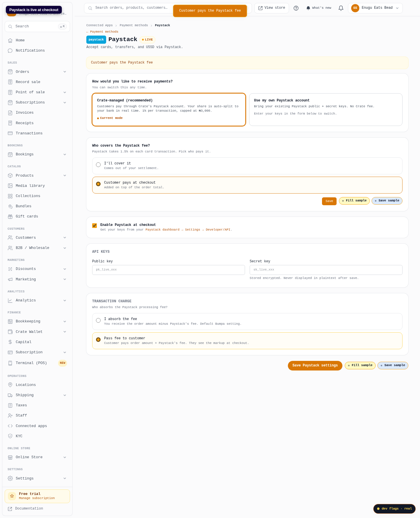Open Online Store in the sidebar
This screenshot has width=420, height=518.
[37, 457]
